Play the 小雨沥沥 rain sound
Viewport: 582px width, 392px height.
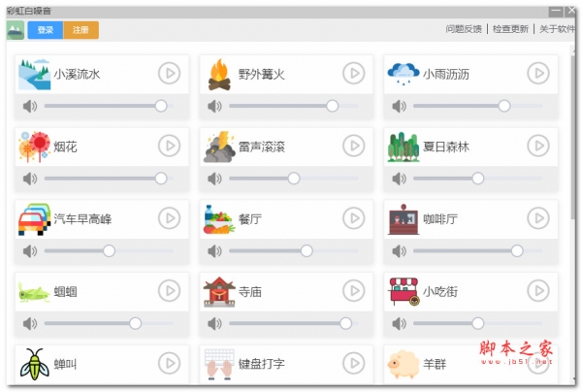click(x=537, y=72)
